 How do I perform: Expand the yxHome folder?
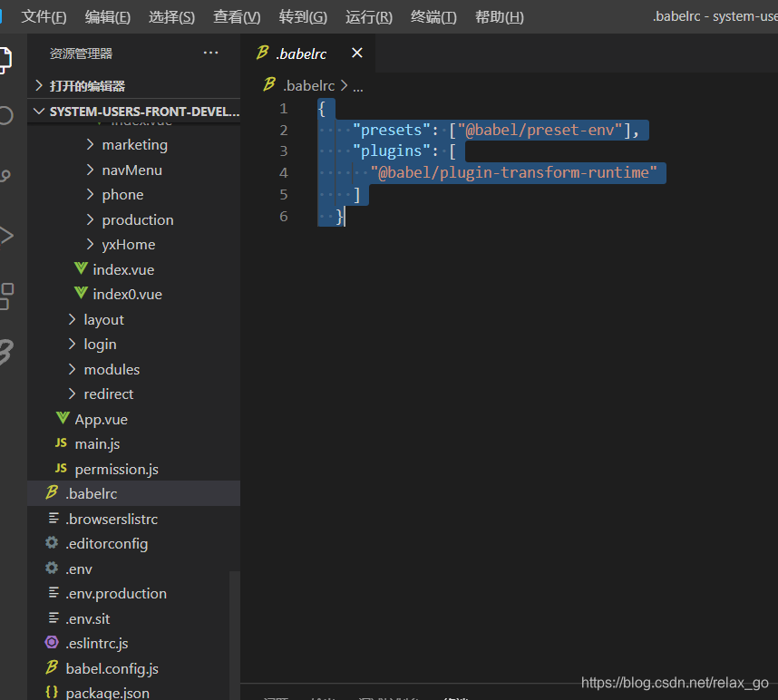90,244
